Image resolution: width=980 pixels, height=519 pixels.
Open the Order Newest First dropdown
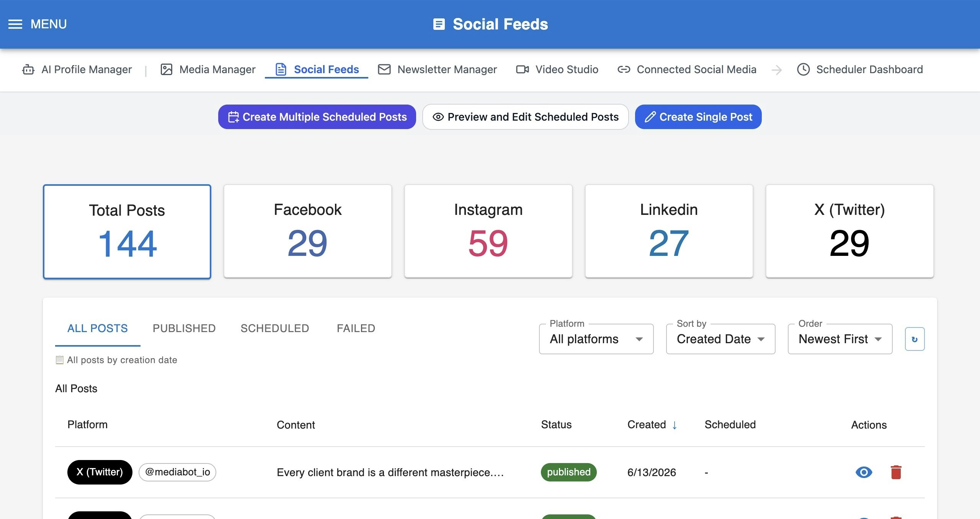pos(840,339)
